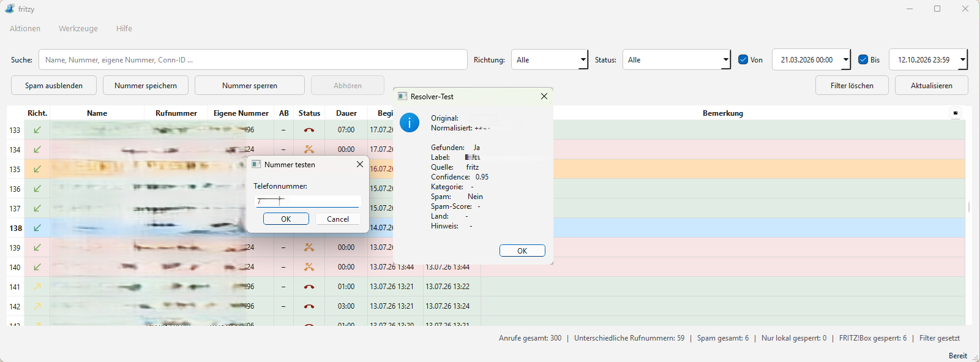Click the Nummer sperren button

(250, 86)
